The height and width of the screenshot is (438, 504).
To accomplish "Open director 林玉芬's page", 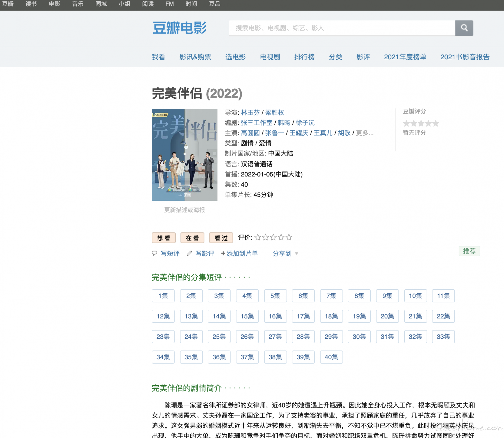I will (x=250, y=113).
